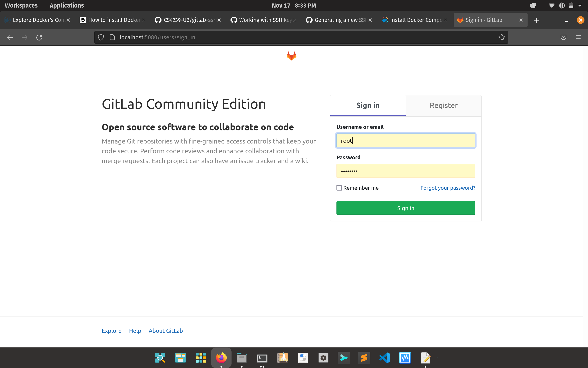Open the workspaces window icon in dock

pos(180,358)
